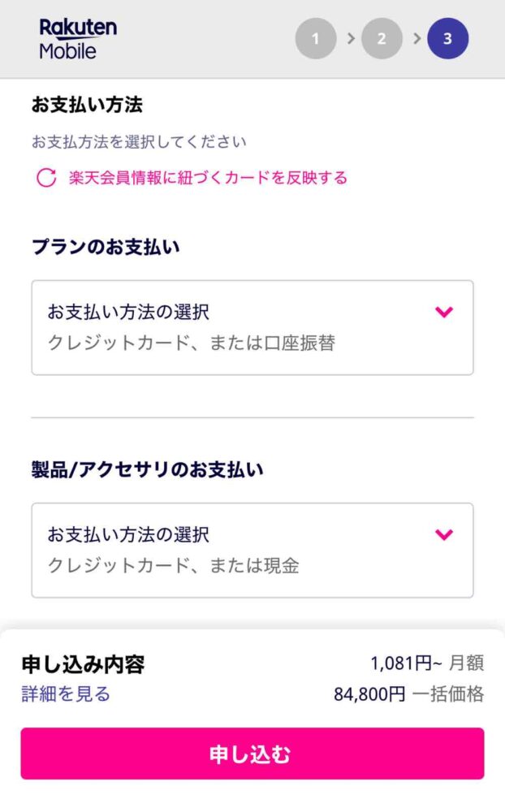Click the プランのお支払い heading

click(106, 247)
